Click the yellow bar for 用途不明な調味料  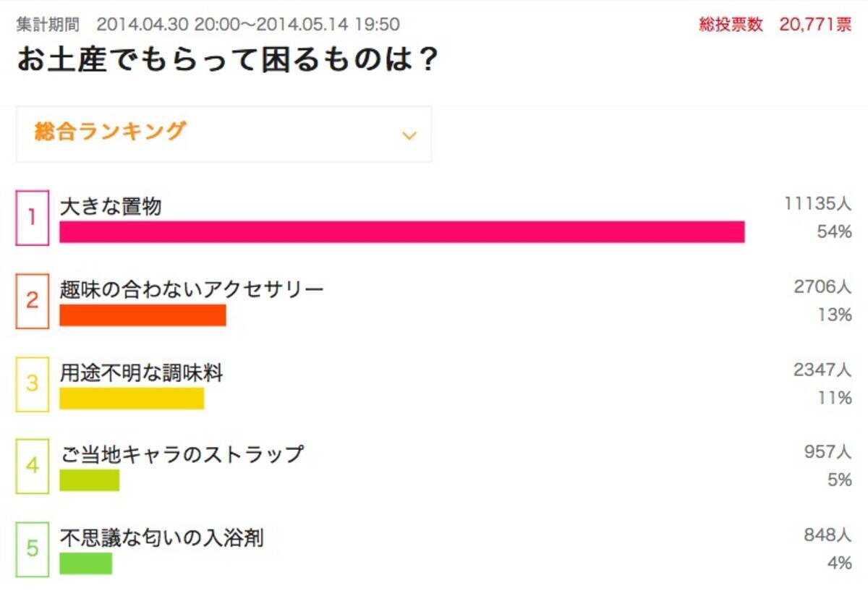pos(132,399)
